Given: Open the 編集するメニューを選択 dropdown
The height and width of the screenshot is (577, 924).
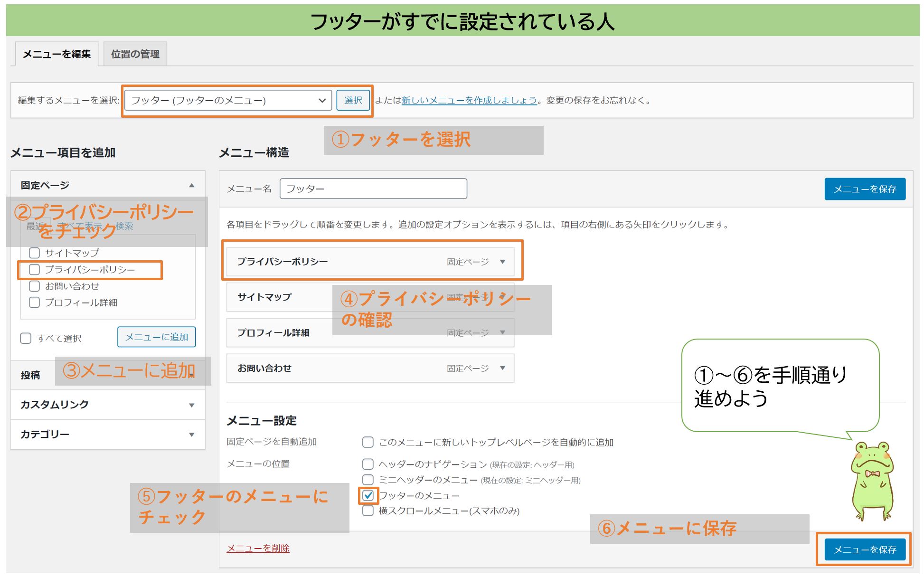Looking at the screenshot, I should pos(226,100).
